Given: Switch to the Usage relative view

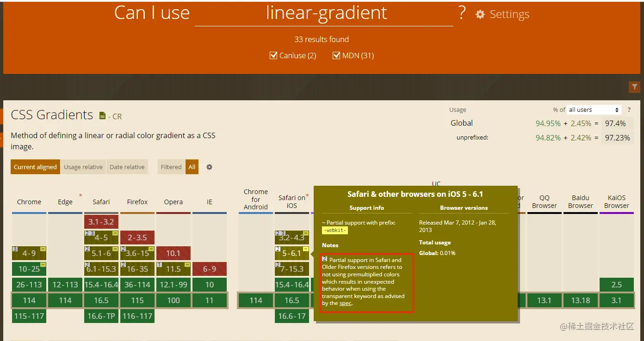Looking at the screenshot, I should pyautogui.click(x=83, y=167).
